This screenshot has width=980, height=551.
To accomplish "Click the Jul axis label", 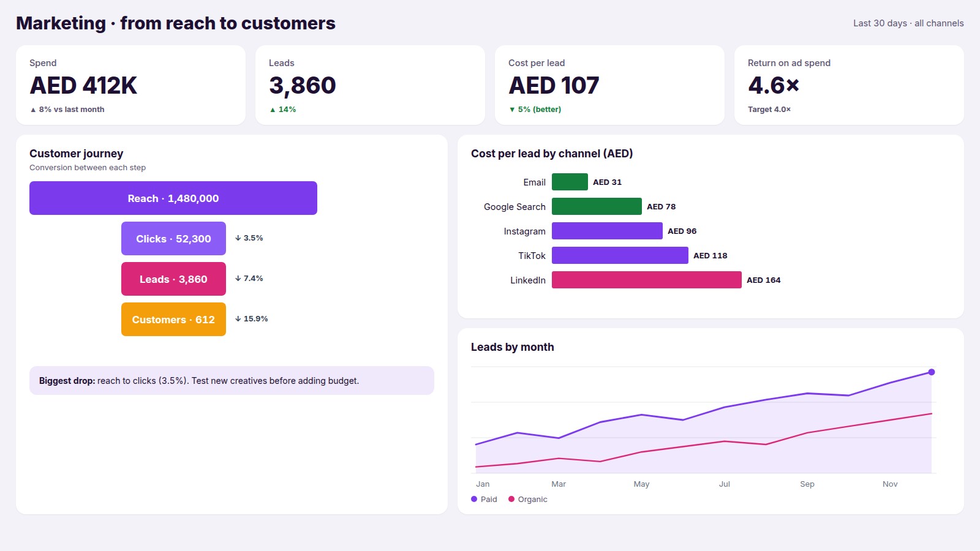I will (725, 484).
